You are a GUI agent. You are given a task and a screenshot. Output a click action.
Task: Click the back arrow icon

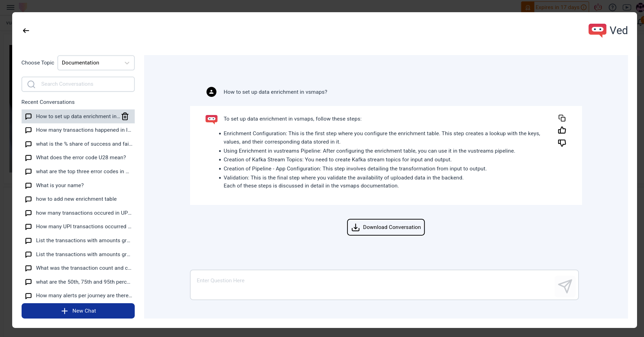tap(26, 31)
